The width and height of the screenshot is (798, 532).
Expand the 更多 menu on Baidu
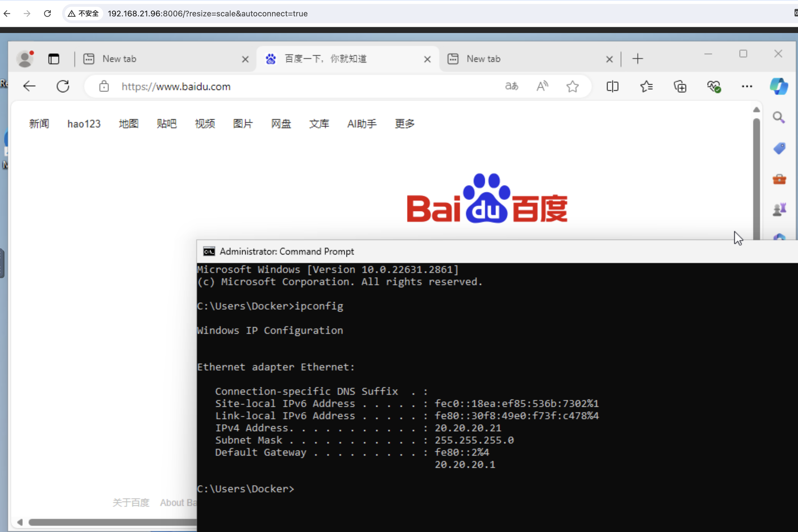tap(404, 124)
